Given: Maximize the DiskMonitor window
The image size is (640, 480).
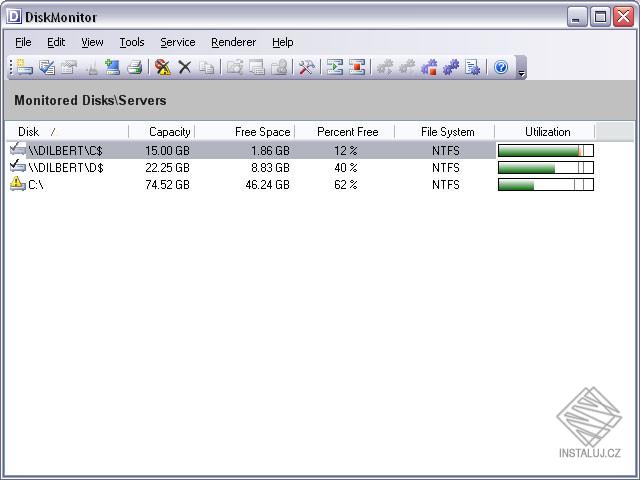Looking at the screenshot, I should [x=600, y=17].
